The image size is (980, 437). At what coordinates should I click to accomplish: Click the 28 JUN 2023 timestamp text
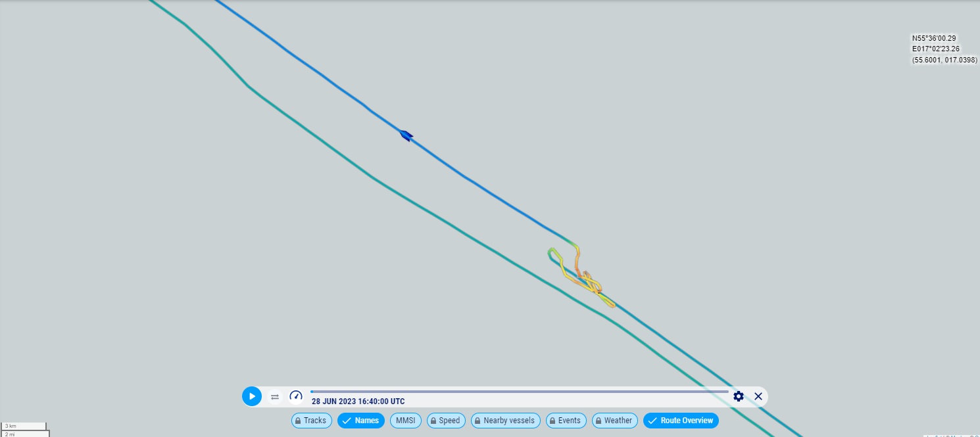click(358, 402)
